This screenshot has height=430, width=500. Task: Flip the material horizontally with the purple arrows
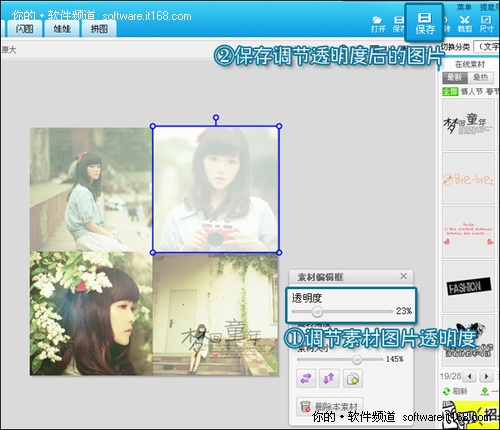[306, 378]
